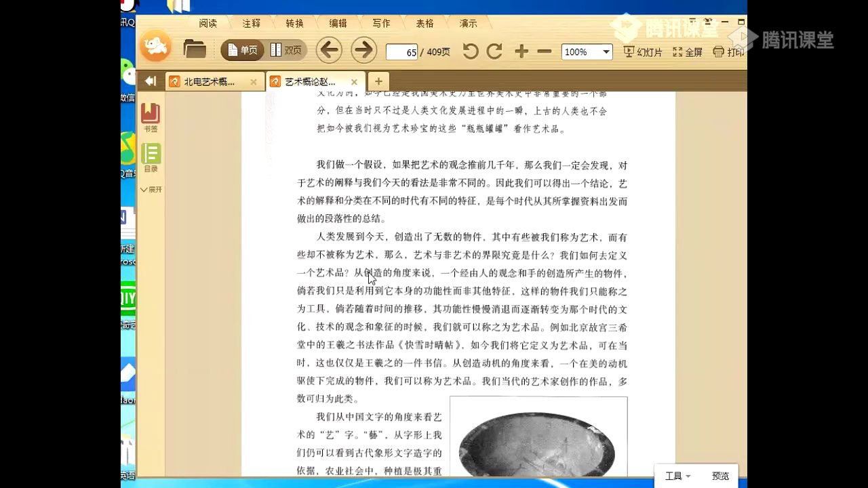
Task: Click the text '人类发展到今天'
Action: [x=350, y=237]
